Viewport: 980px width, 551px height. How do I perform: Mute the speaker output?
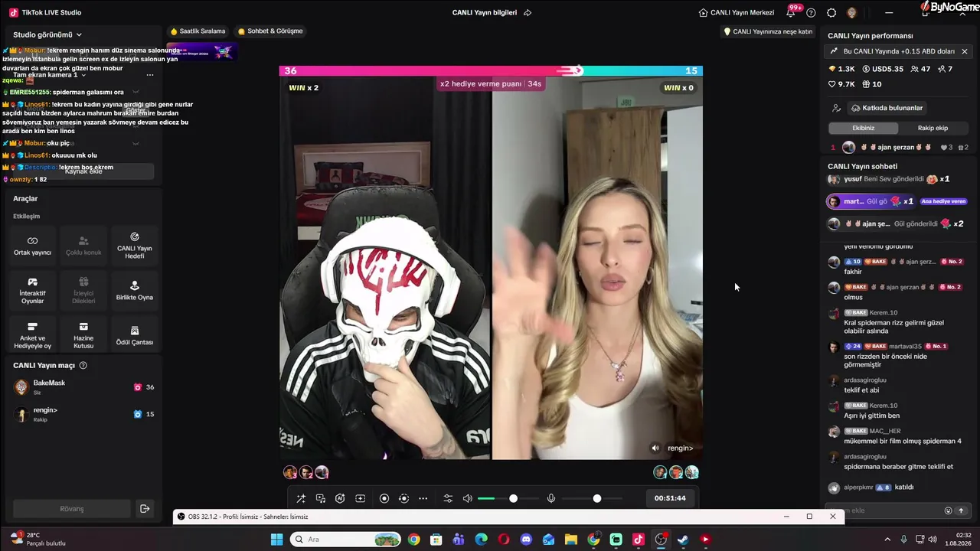tap(468, 498)
